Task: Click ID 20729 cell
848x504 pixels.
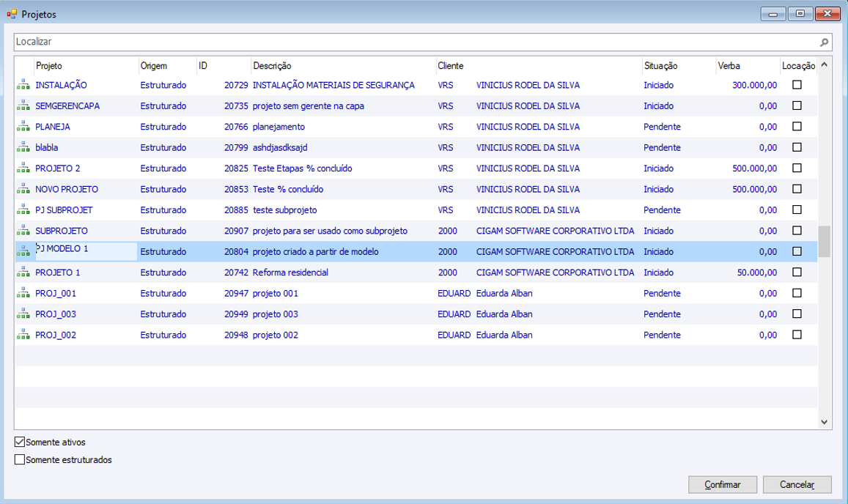Action: coord(236,85)
